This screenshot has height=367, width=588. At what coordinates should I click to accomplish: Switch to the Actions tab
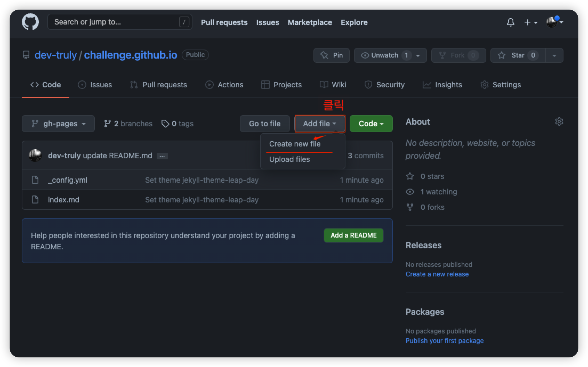pyautogui.click(x=224, y=85)
